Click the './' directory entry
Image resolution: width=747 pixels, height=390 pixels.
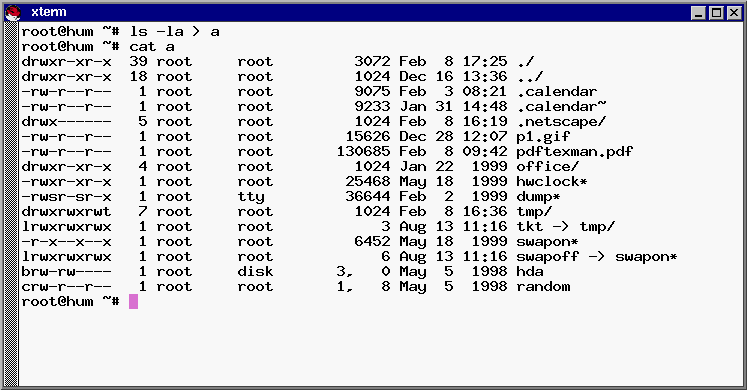tap(525, 62)
